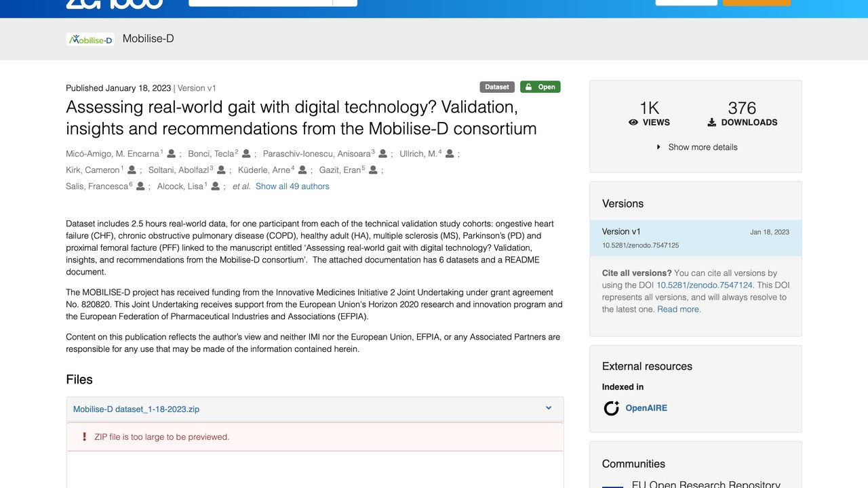Image resolution: width=868 pixels, height=488 pixels.
Task: Click the "Published January 18, 2023" text
Action: pyautogui.click(x=118, y=88)
